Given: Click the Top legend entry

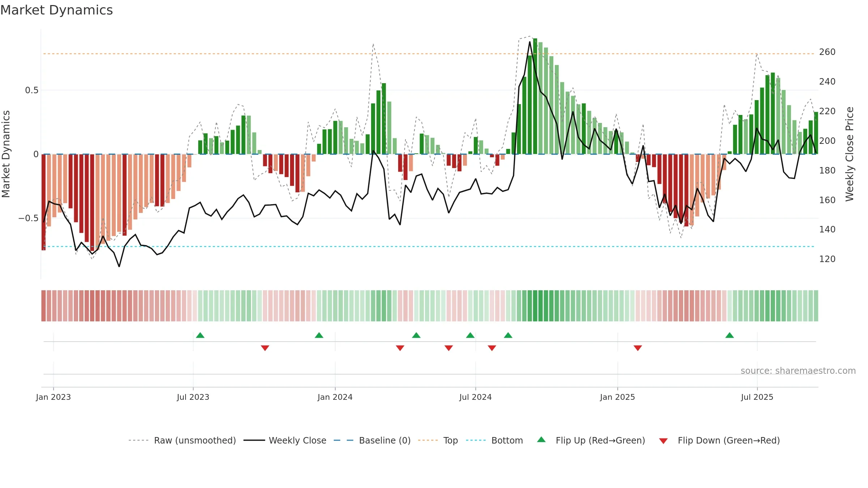Looking at the screenshot, I should (438, 440).
